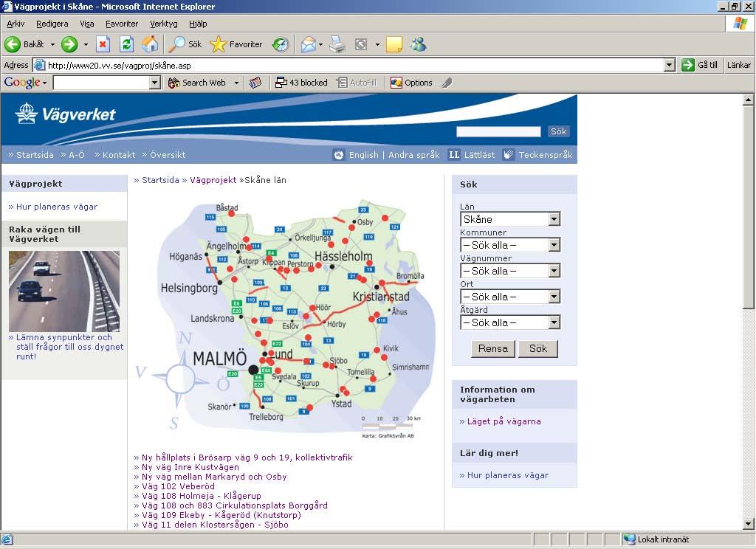The image size is (756, 549).
Task: Open the Redigera menu
Action: (52, 24)
